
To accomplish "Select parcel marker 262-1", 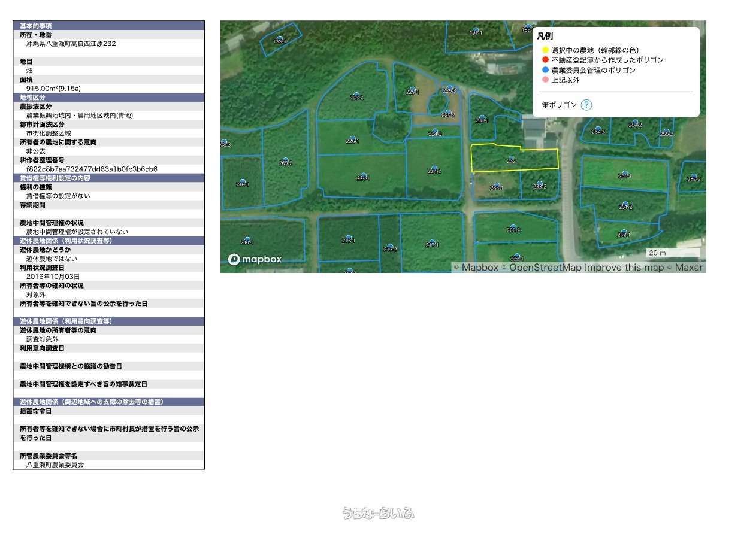I will (624, 233).
